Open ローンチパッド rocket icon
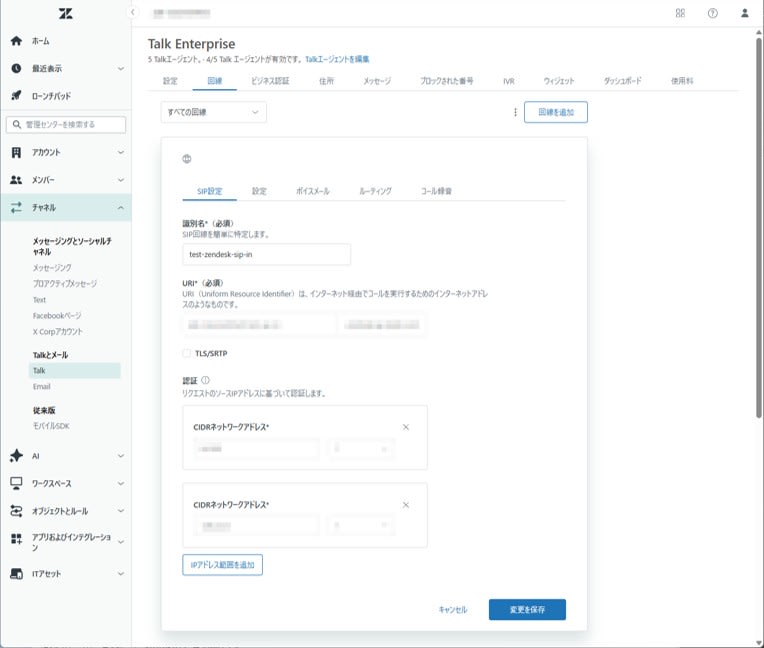 pyautogui.click(x=16, y=95)
